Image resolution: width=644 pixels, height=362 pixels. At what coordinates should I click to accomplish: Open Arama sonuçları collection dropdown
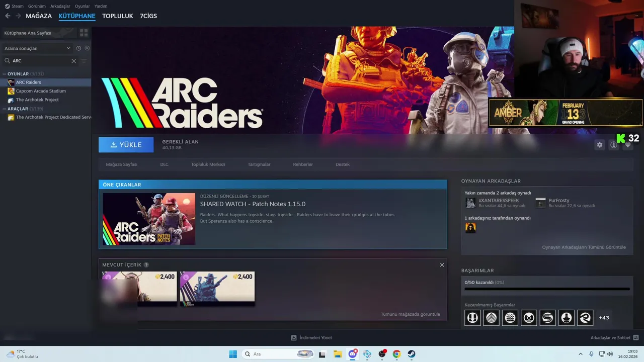(x=37, y=48)
